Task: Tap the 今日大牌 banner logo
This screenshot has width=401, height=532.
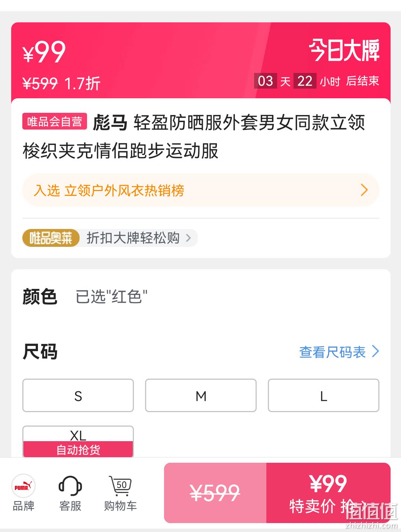Action: pyautogui.click(x=344, y=50)
